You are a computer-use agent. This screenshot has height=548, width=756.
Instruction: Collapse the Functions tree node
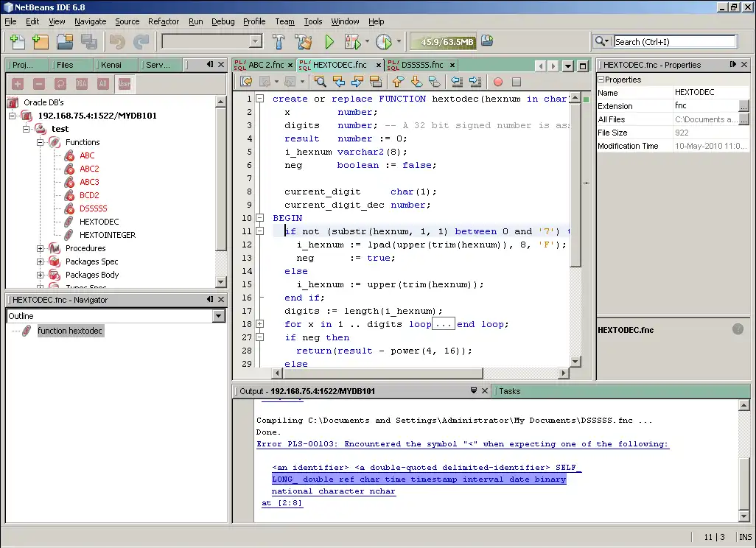pyautogui.click(x=41, y=142)
